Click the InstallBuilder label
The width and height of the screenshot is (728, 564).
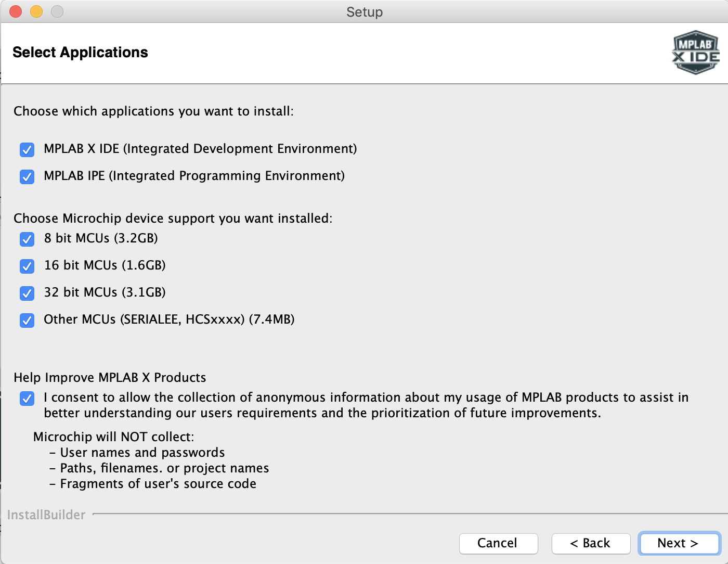46,515
